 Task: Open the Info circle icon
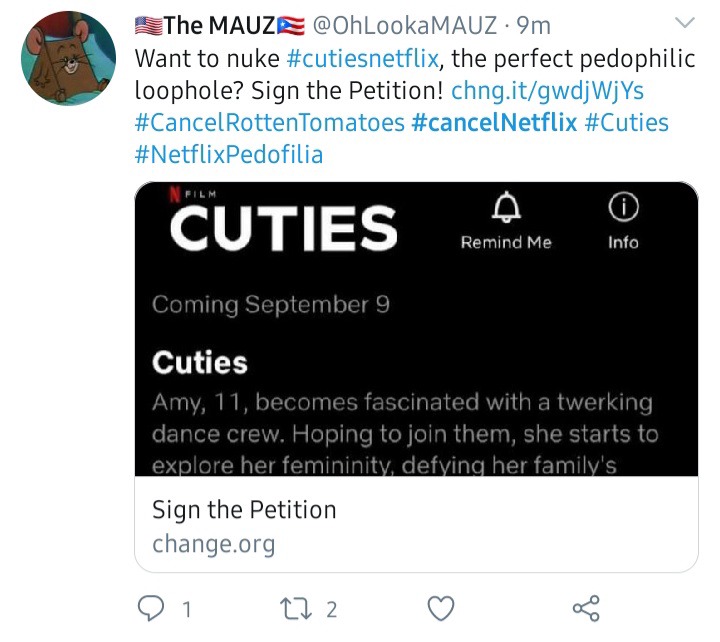point(623,208)
